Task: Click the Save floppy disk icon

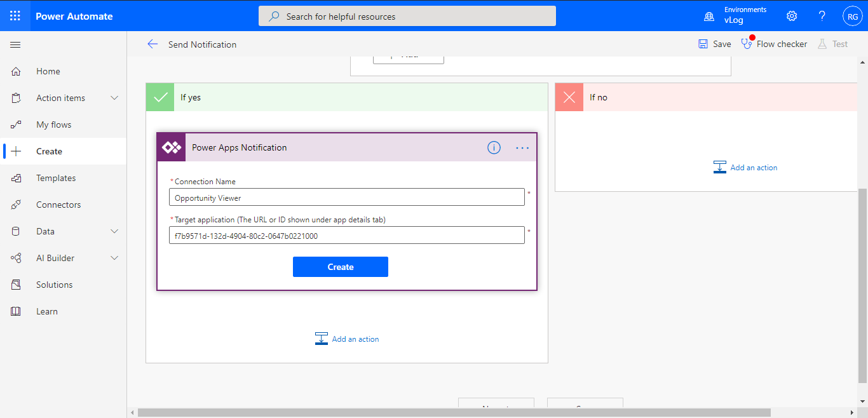Action: click(703, 44)
